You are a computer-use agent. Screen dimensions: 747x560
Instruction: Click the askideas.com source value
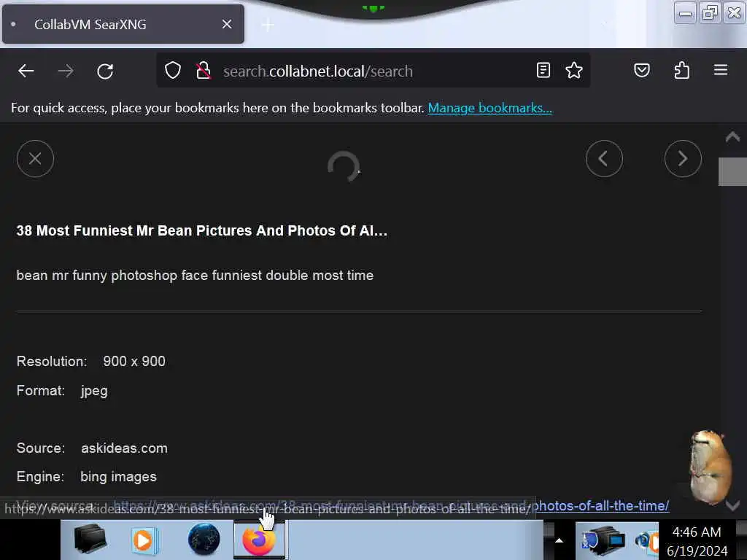(124, 448)
